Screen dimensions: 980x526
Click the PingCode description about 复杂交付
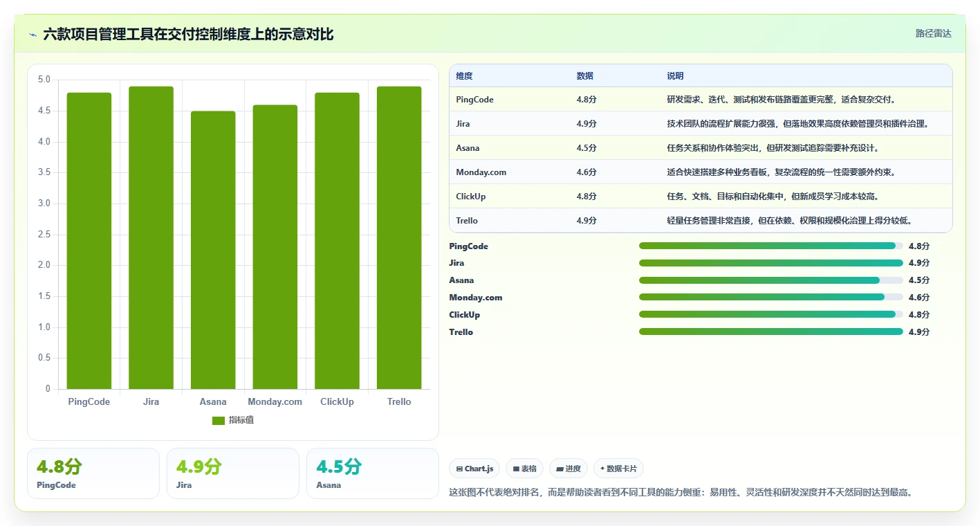pos(782,100)
